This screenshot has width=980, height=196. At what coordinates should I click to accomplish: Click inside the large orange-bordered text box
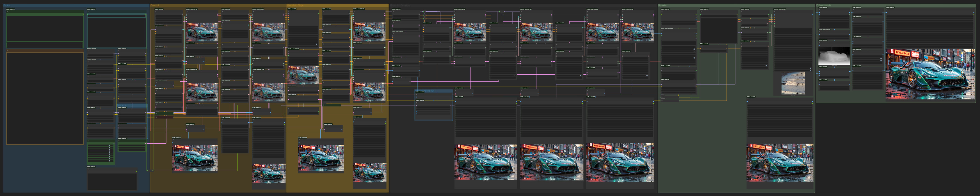pos(45,98)
